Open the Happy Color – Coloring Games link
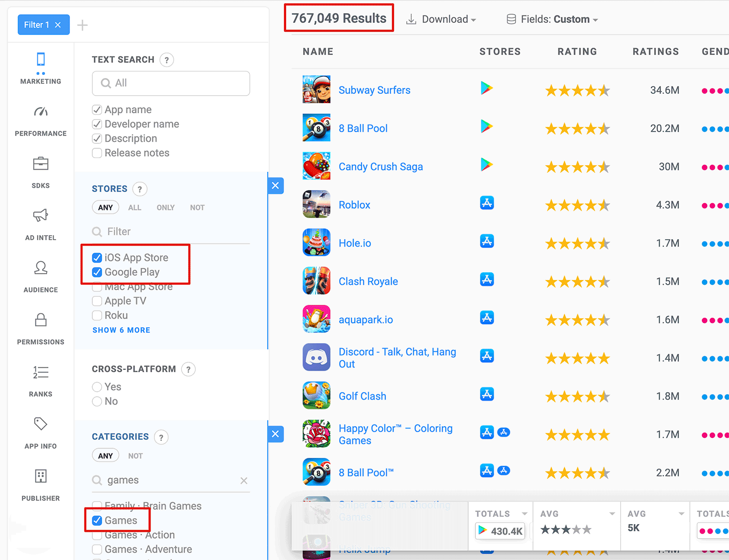 [x=396, y=435]
